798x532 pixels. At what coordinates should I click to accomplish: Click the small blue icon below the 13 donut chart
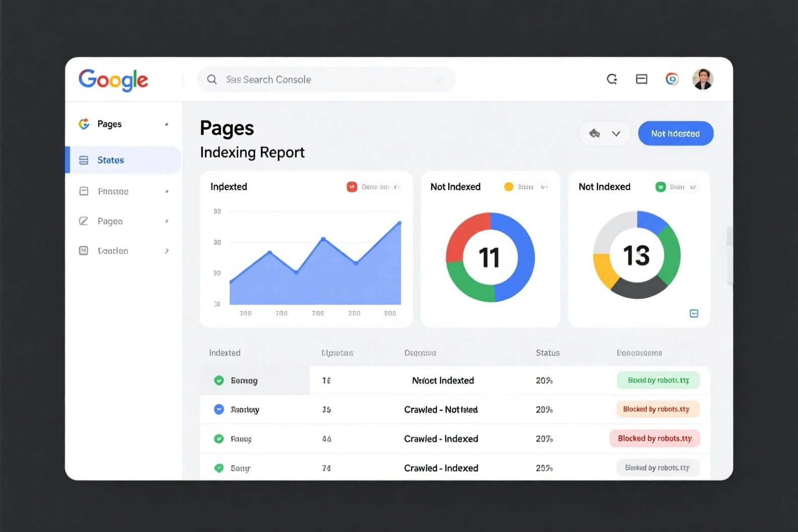click(x=694, y=313)
